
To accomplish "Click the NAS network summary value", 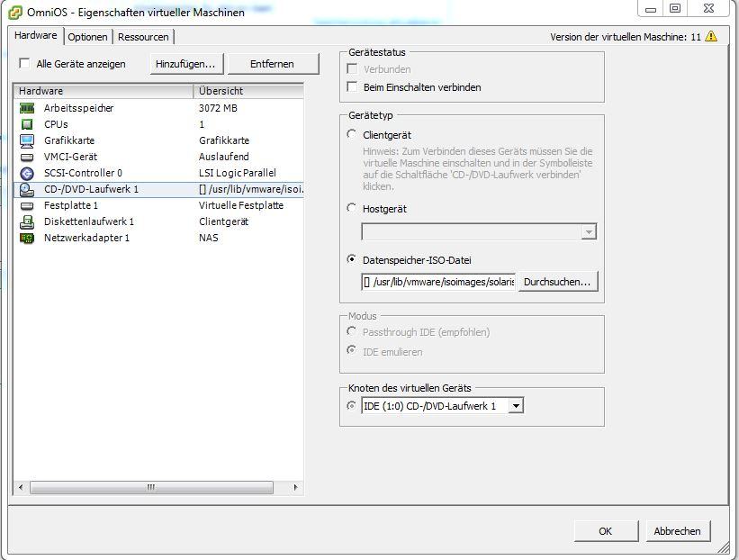I will pos(209,238).
